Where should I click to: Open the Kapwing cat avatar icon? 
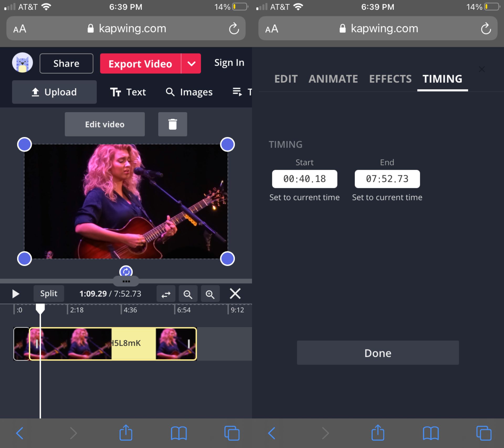click(x=23, y=63)
